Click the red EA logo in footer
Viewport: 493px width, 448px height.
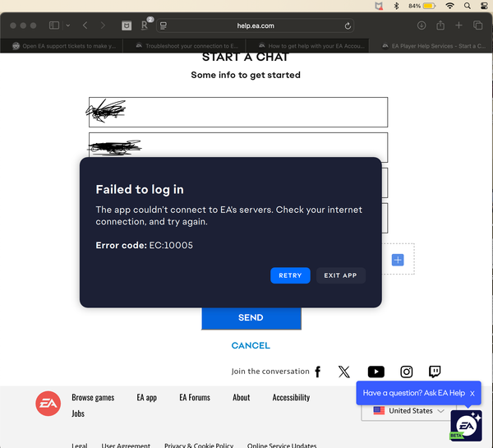[48, 404]
